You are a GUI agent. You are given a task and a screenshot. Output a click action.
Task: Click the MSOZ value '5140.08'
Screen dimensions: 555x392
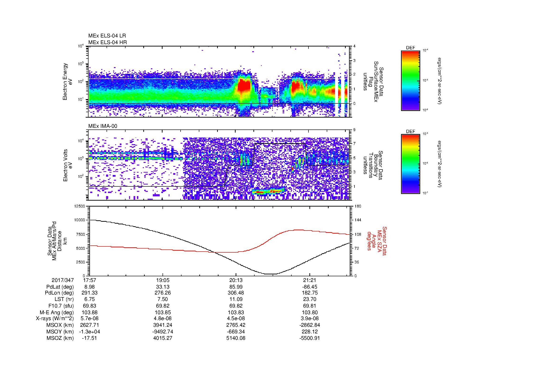[236, 338]
